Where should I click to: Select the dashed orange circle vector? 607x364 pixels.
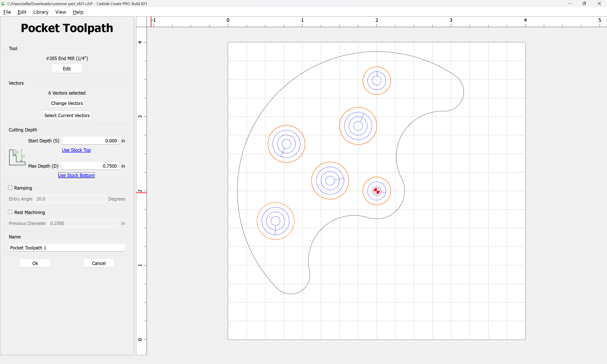(257, 221)
